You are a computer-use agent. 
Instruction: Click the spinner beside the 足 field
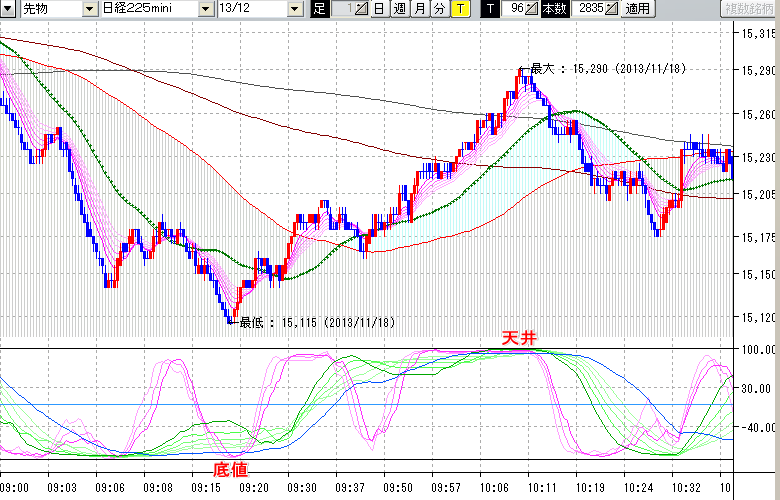(361, 9)
